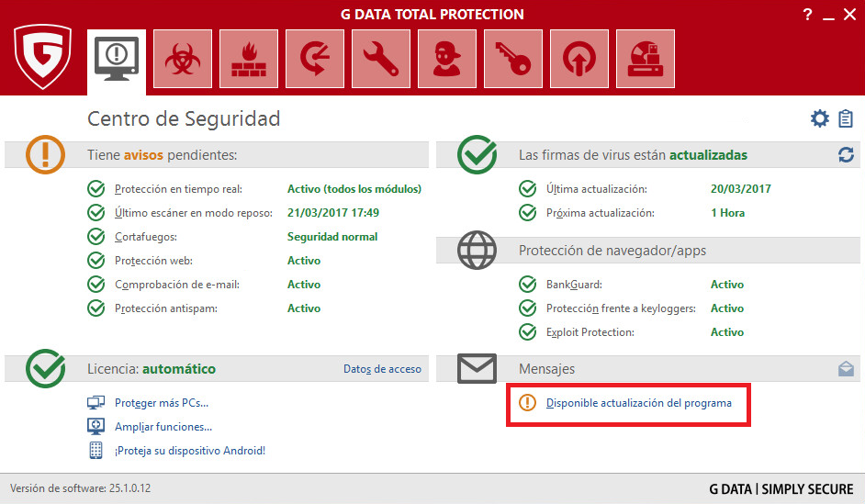Open the device control drive icon tab
865x504 pixels.
[x=646, y=60]
